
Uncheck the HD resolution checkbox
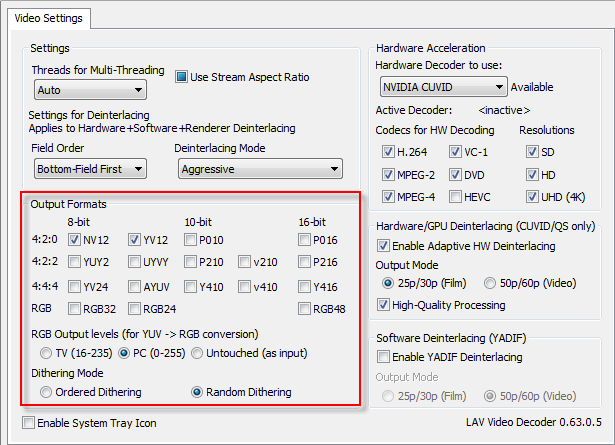pyautogui.click(x=532, y=174)
